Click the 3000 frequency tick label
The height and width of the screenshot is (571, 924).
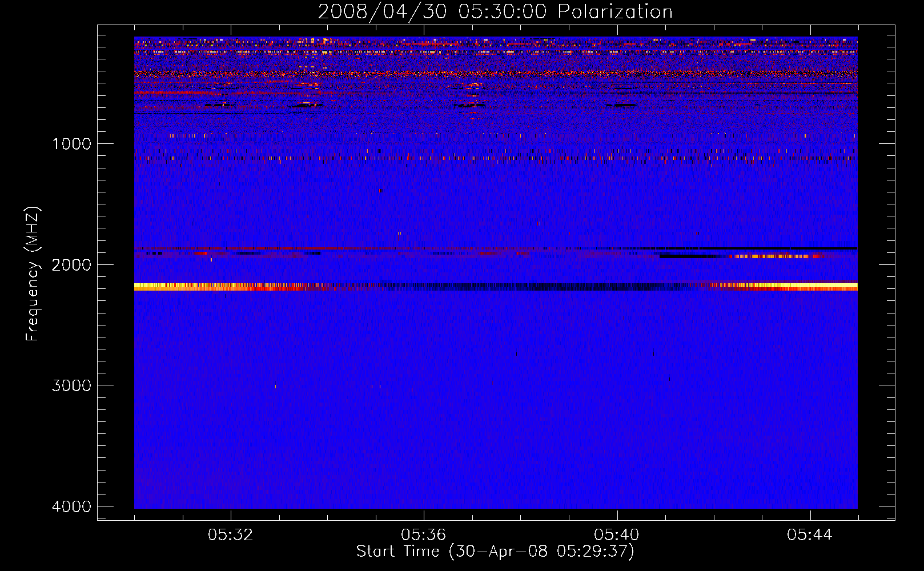pyautogui.click(x=71, y=385)
